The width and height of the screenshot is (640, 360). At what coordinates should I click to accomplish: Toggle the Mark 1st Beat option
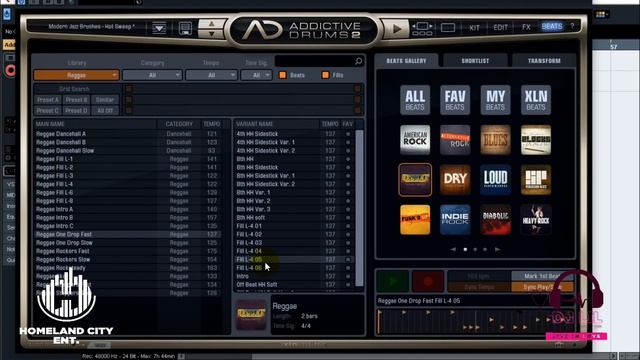pyautogui.click(x=542, y=276)
